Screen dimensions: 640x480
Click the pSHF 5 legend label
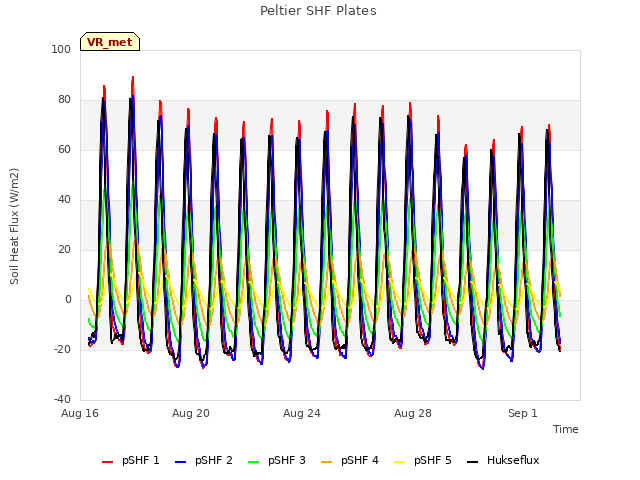(x=433, y=460)
